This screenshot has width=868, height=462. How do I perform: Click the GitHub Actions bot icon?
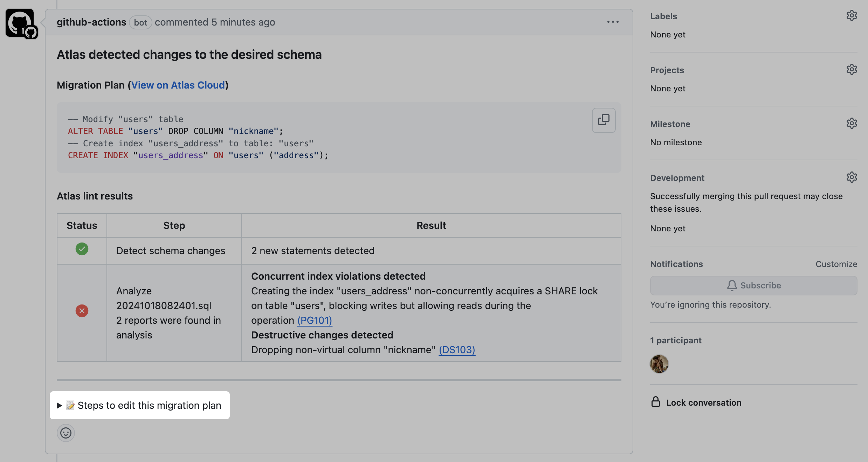[21, 23]
